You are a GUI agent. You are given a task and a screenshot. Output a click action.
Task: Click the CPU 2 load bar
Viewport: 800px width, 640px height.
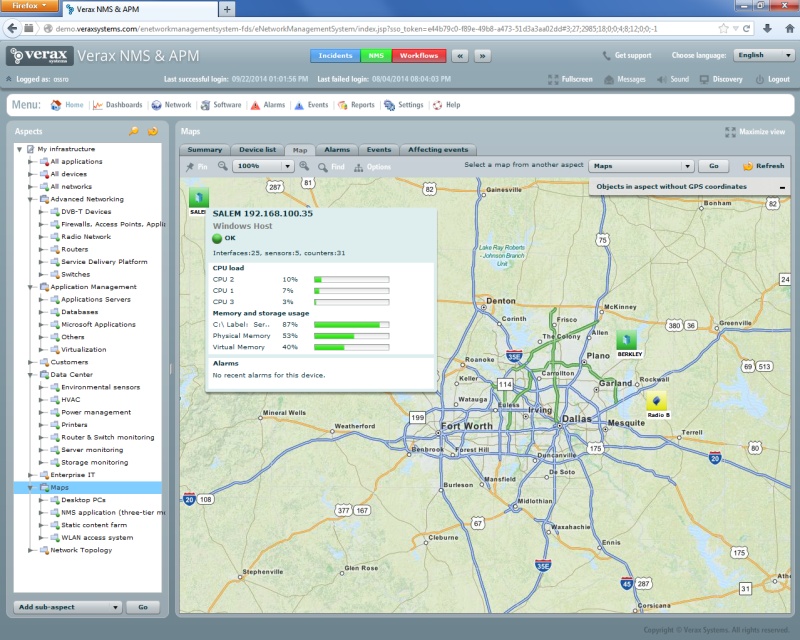point(352,280)
